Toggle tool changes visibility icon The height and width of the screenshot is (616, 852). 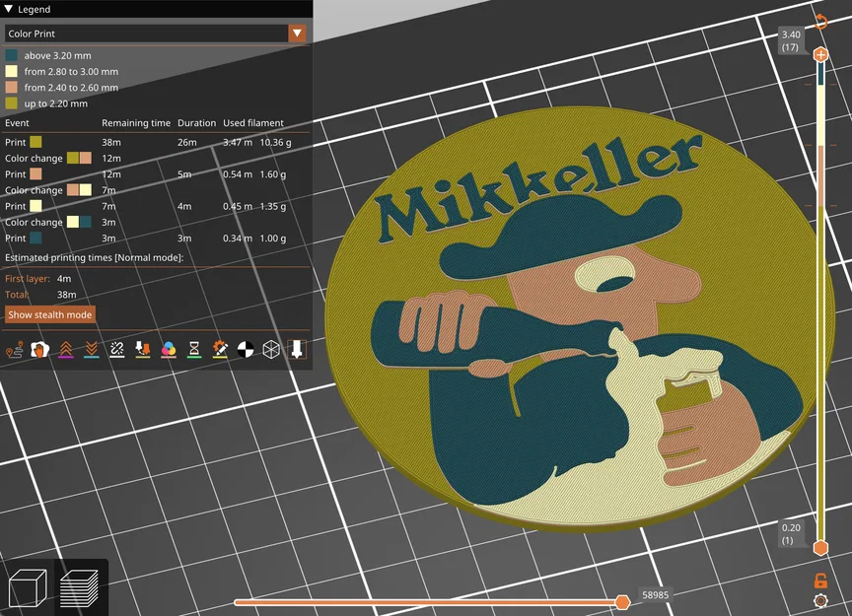click(143, 350)
